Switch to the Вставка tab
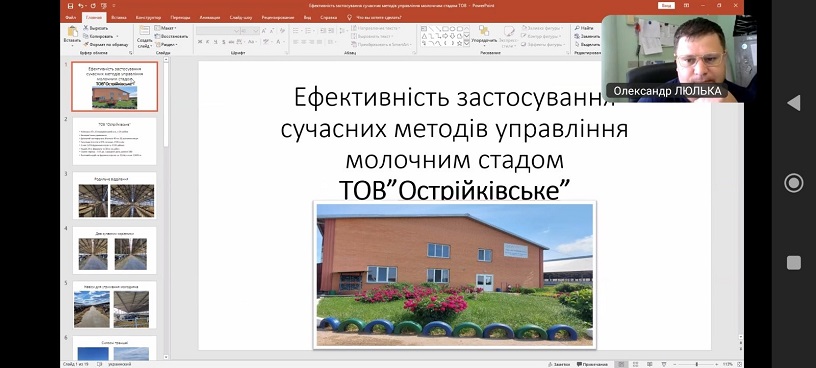Screen dimensions: 816x368 [x=119, y=17]
